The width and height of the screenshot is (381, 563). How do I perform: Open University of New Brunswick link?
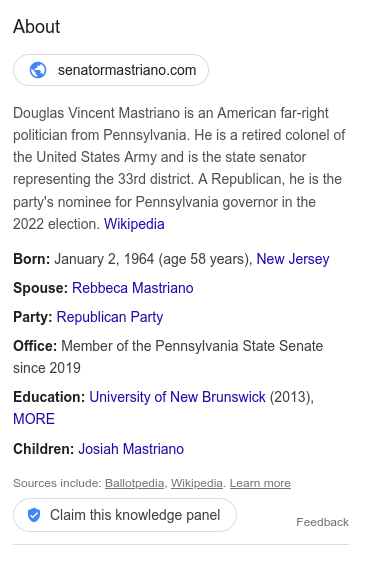point(177,397)
